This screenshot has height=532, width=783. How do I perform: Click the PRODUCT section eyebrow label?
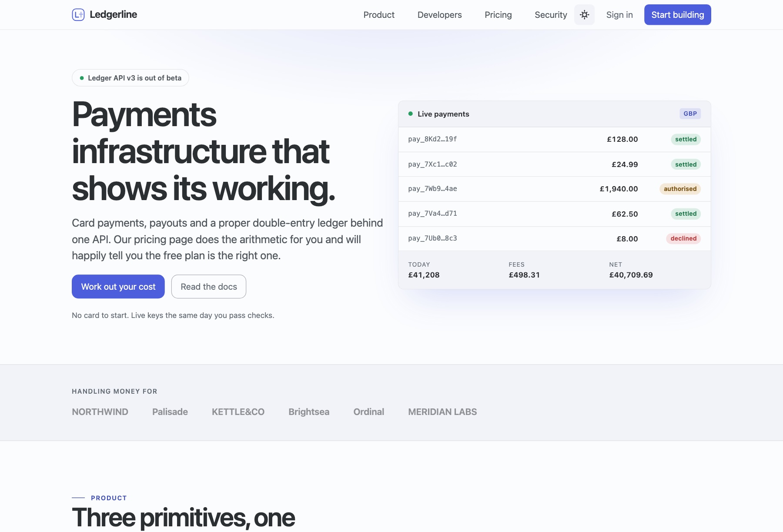click(109, 498)
